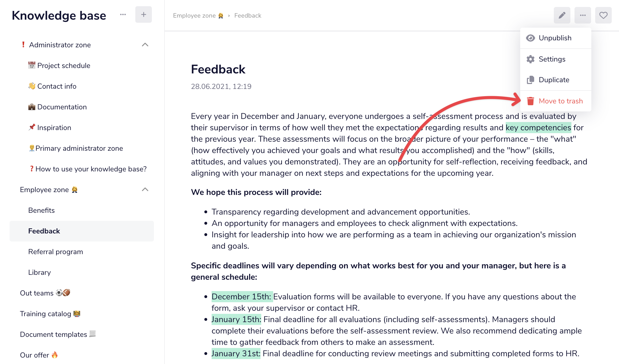Add a new page with plus button
This screenshot has height=364, width=619.
144,14
